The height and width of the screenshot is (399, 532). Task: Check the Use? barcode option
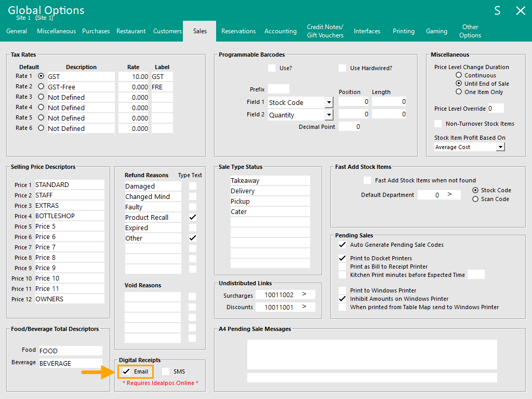tap(271, 68)
